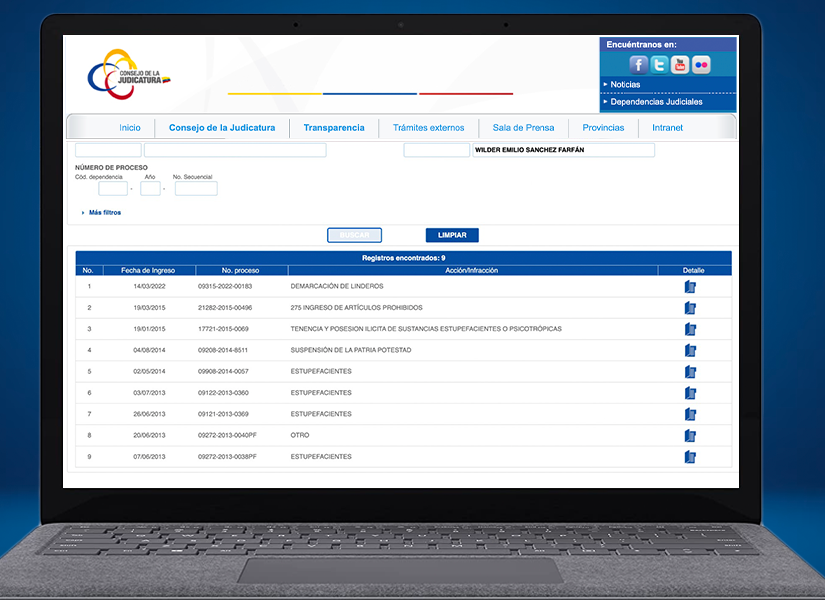
Task: Expand the Noticias sidebar item
Action: point(625,85)
